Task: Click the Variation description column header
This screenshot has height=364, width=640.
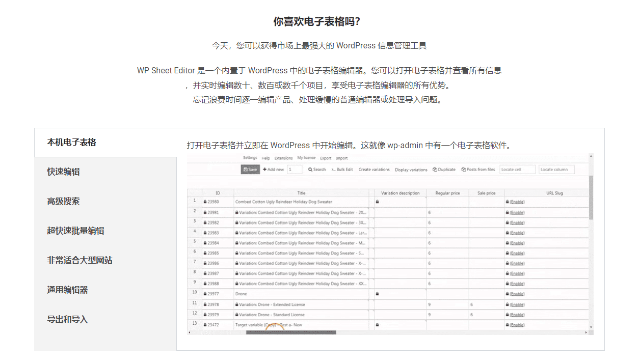Action: (x=401, y=193)
